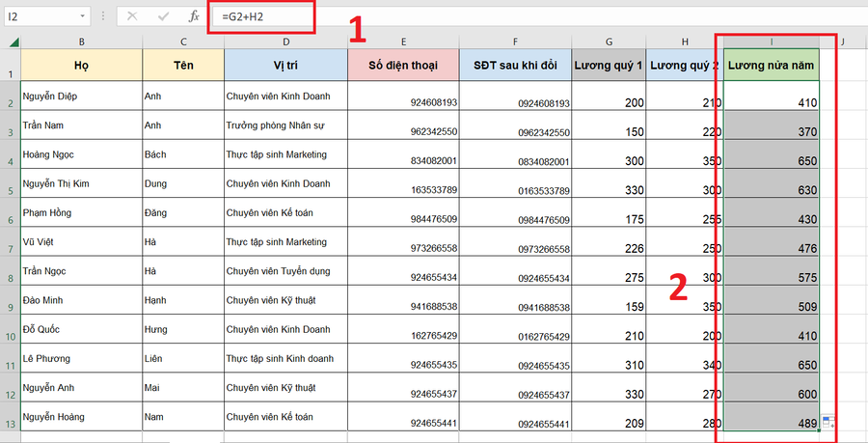Click cell 'Nguyễn Diệp'
The width and height of the screenshot is (868, 443).
(81, 96)
